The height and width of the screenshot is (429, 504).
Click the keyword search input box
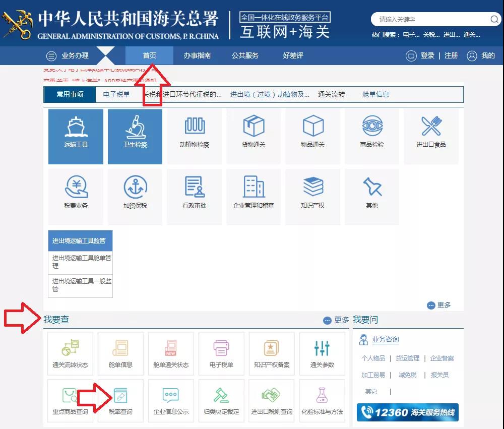(428, 19)
